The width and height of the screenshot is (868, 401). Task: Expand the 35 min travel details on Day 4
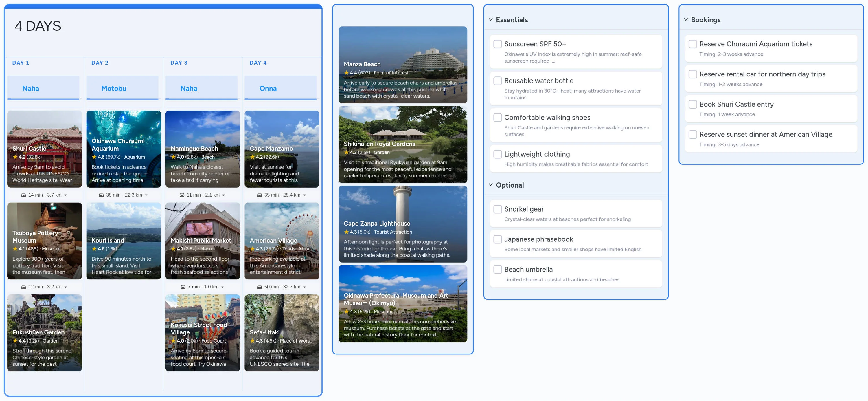[x=304, y=195]
